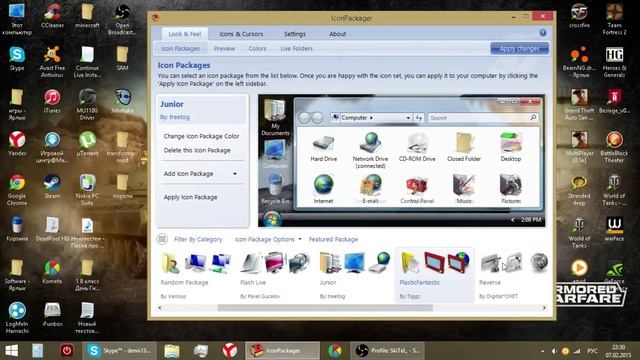640x360 pixels.
Task: Select the Icon Packages sub-tab
Action: [180, 49]
